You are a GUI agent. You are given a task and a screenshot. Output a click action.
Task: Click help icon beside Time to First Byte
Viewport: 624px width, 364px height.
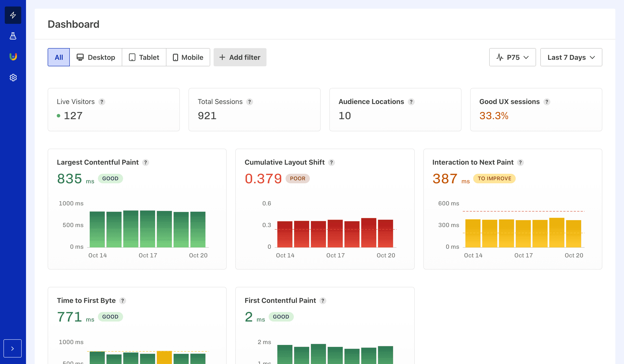click(x=123, y=301)
